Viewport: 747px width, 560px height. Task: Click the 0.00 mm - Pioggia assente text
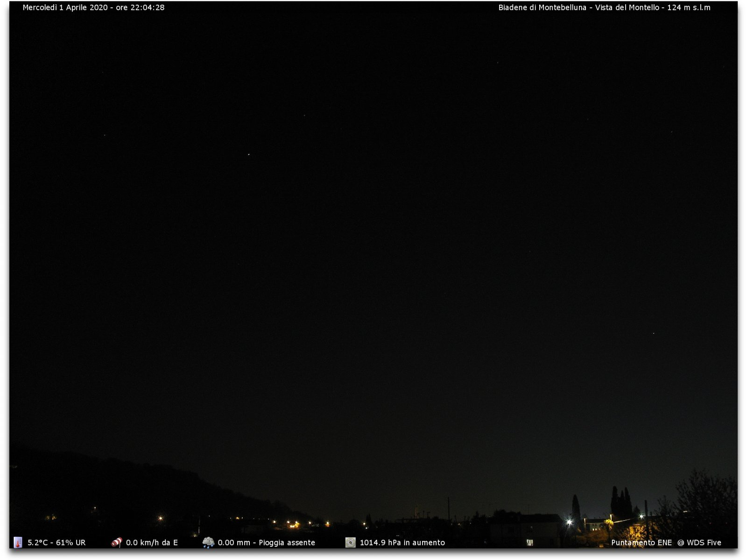tap(266, 542)
